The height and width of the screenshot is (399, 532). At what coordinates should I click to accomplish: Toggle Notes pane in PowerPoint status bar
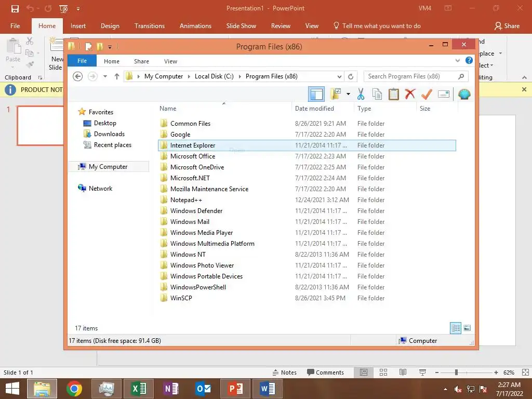pos(284,372)
